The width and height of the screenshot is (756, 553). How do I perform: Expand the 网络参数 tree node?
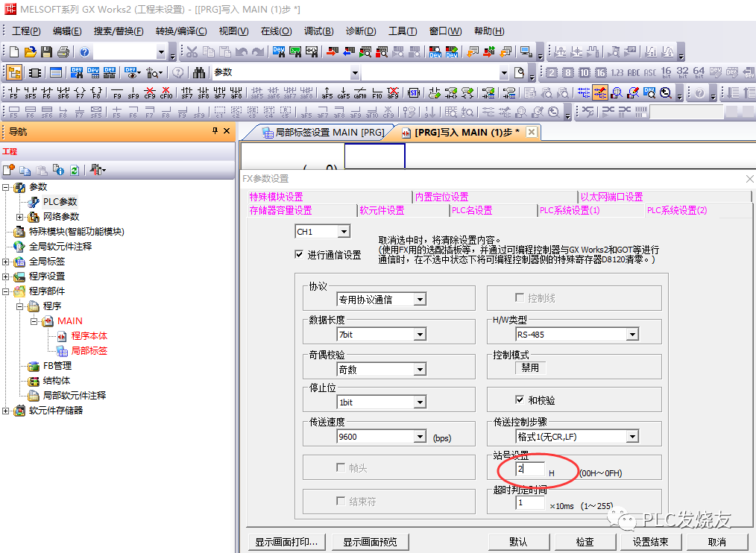pos(20,217)
